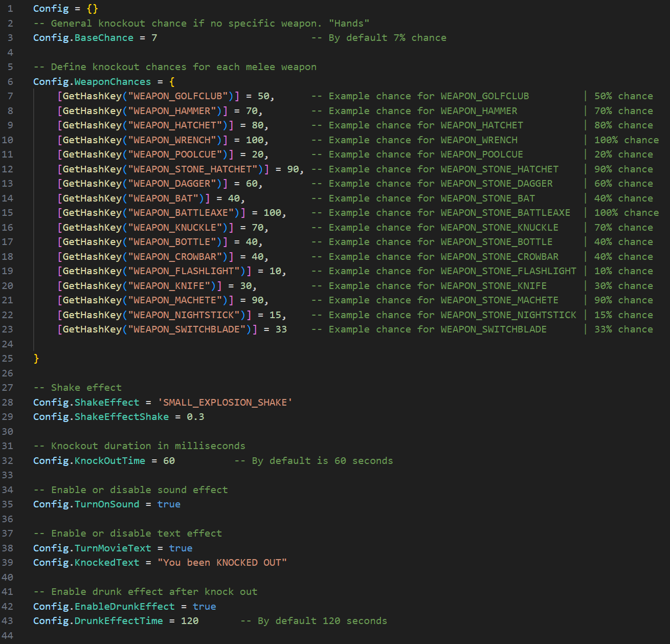Viewport: 670px width, 644px height.
Task: Click the "WEAPON_SWITCHBLADE" string inside GetHashKey
Action: (x=187, y=329)
